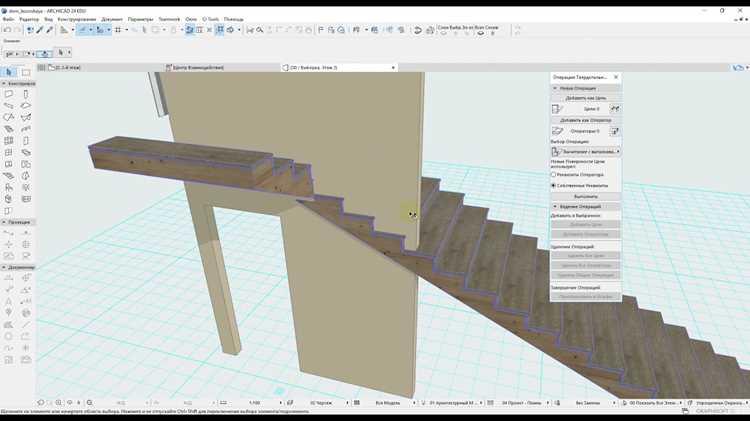Open the Выбор Операции dropdown

tap(586, 152)
